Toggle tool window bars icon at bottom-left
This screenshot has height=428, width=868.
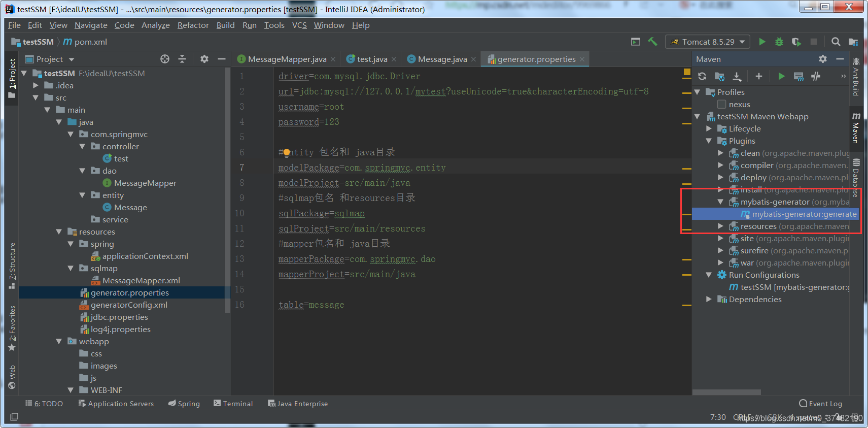(x=14, y=417)
